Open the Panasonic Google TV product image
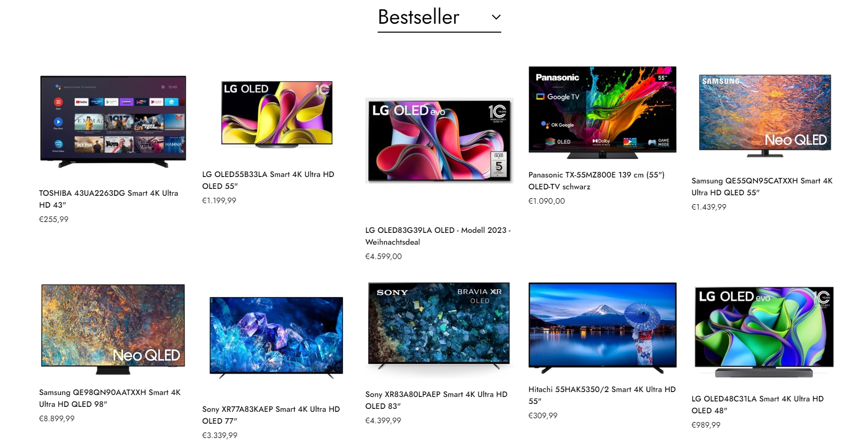Screen dimensions: 868x440 602,112
